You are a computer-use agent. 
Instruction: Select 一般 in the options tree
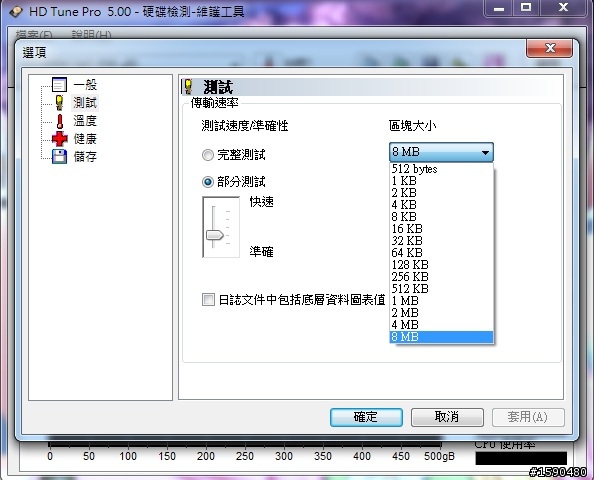tap(85, 84)
